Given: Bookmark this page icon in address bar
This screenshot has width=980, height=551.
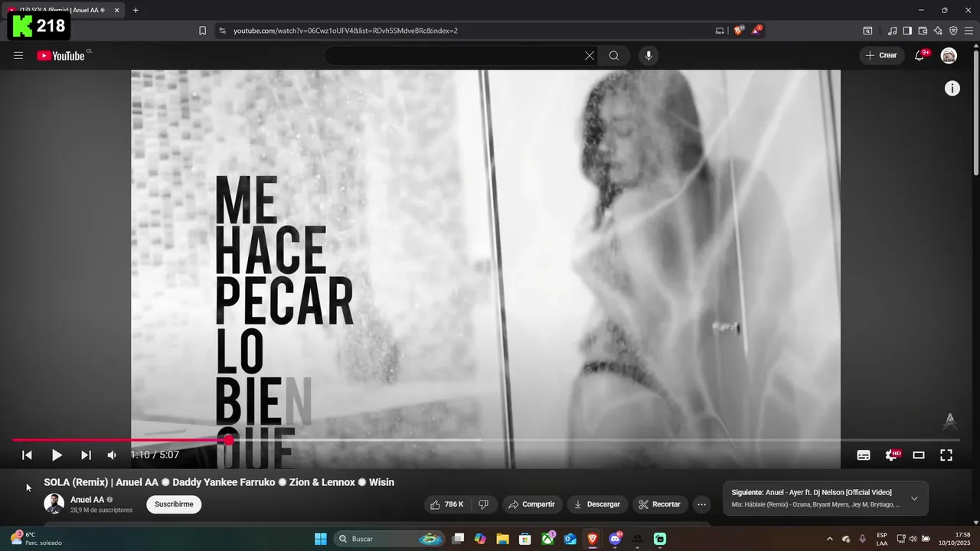Looking at the screenshot, I should pyautogui.click(x=202, y=31).
